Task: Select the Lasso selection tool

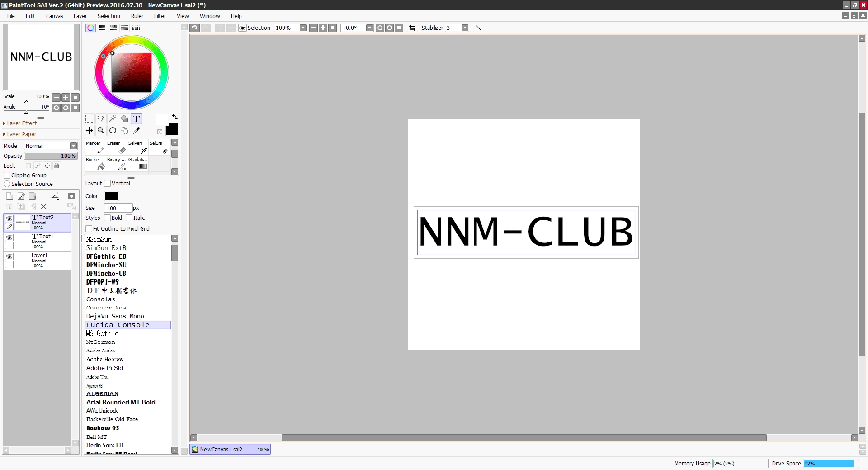Action: (101, 119)
